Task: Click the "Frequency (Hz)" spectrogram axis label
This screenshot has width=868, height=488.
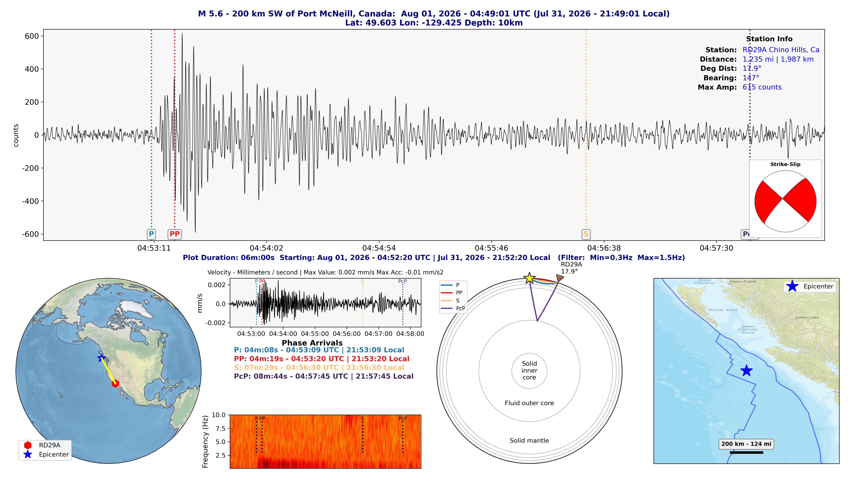Action: pos(205,441)
